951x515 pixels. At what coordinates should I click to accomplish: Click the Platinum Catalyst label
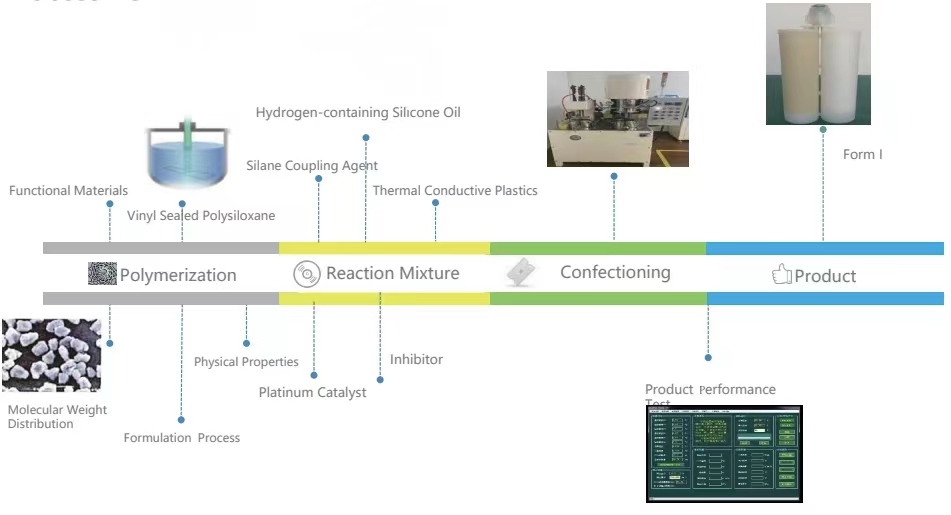pos(312,393)
